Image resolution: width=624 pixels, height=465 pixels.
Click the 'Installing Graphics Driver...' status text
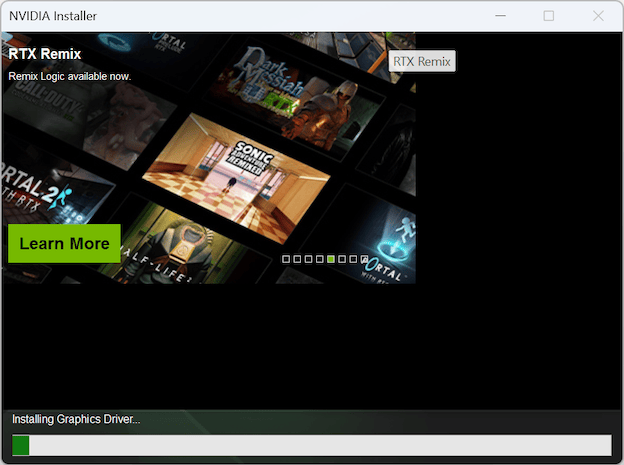click(76, 419)
